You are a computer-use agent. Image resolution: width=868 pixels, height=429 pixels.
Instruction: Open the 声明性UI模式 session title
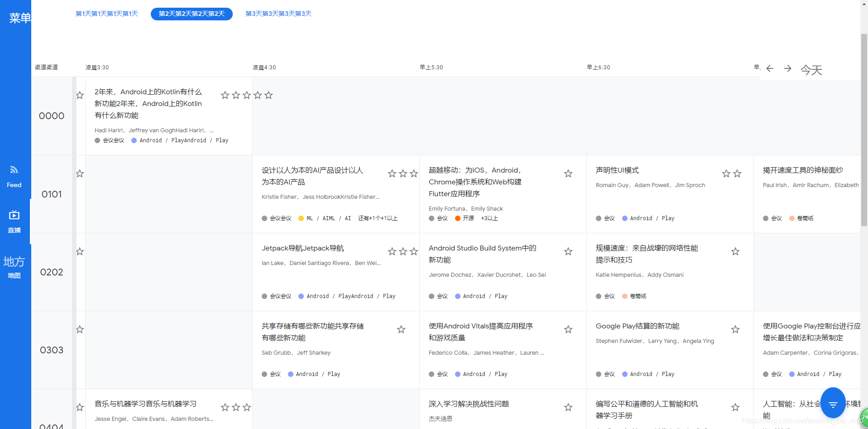point(617,170)
